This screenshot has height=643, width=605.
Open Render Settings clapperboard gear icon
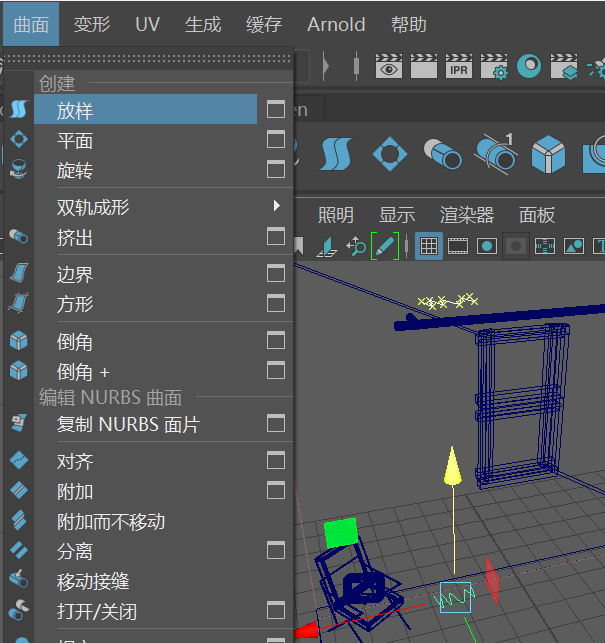(x=494, y=66)
